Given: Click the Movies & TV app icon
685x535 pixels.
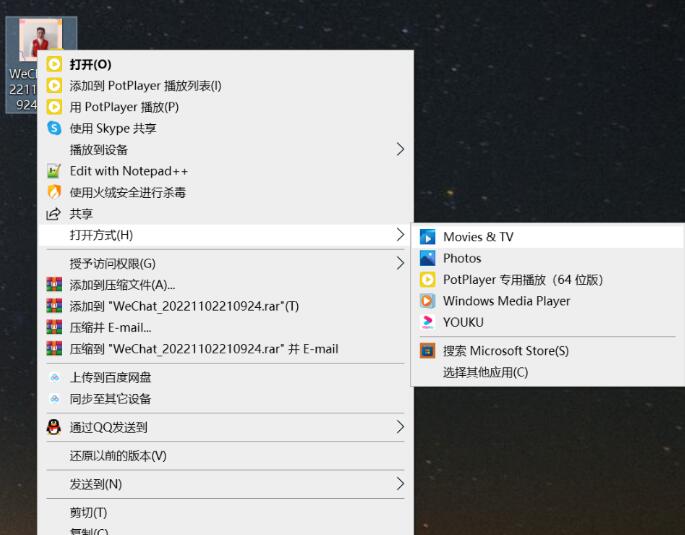Looking at the screenshot, I should click(x=427, y=237).
